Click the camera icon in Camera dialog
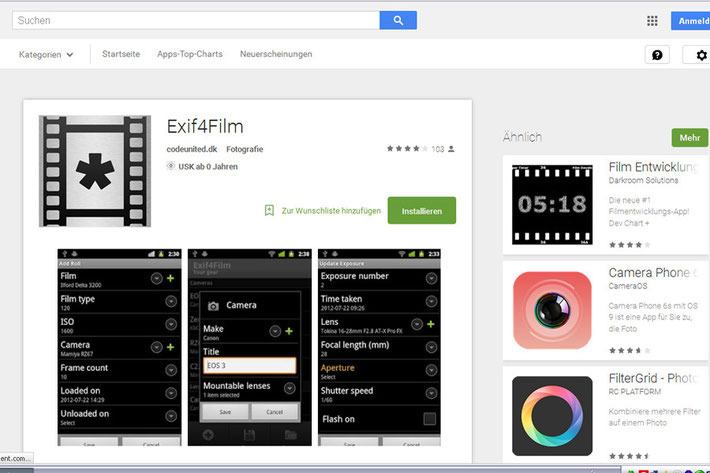Screen dimensions: 710x473 pos(213,306)
